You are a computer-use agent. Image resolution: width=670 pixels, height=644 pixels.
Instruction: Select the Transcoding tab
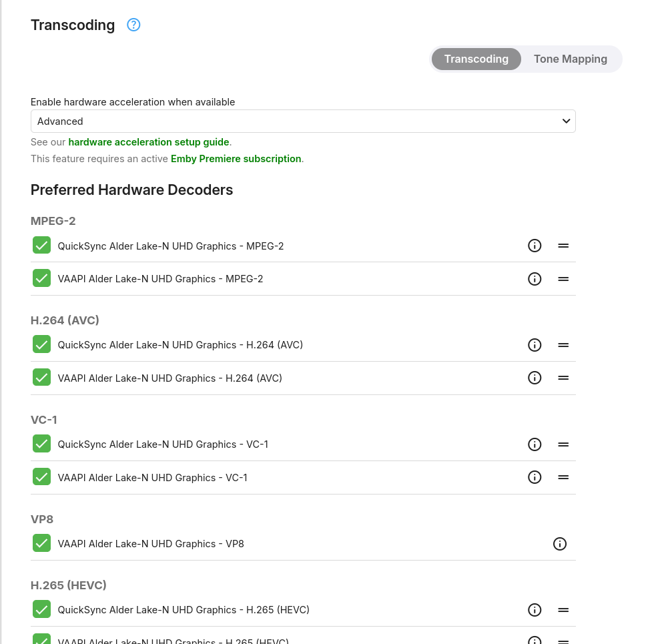[476, 59]
